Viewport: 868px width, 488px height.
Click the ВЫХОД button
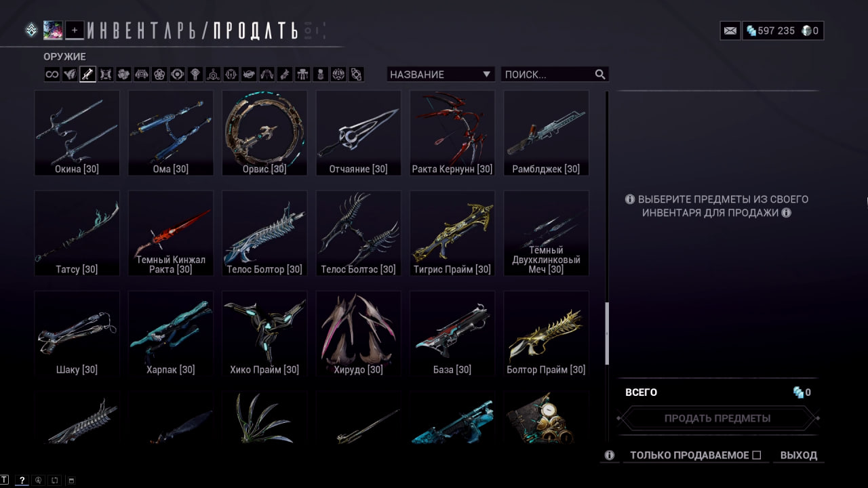point(799,455)
